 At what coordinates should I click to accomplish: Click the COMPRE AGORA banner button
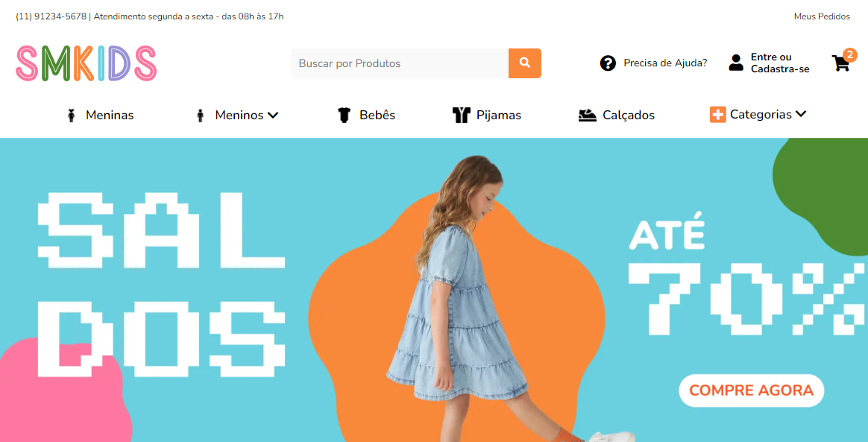(x=751, y=391)
